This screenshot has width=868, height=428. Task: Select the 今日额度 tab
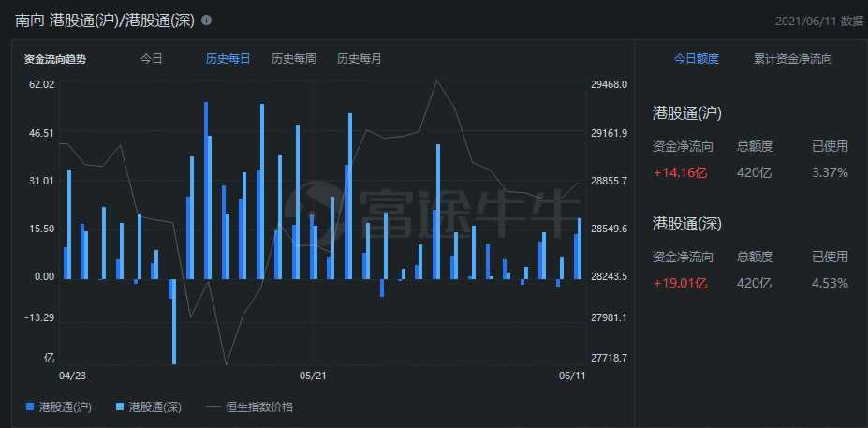point(696,59)
